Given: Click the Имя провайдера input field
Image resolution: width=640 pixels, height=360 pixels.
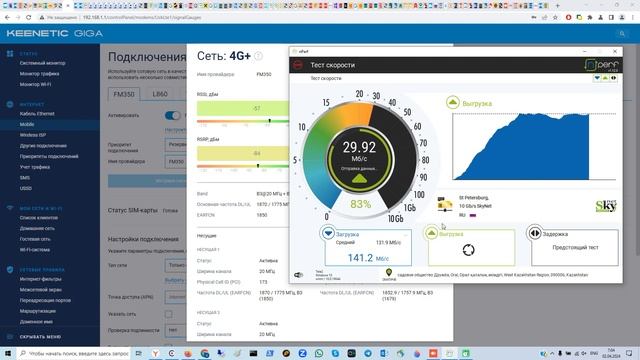Looking at the screenshot, I should [x=176, y=162].
